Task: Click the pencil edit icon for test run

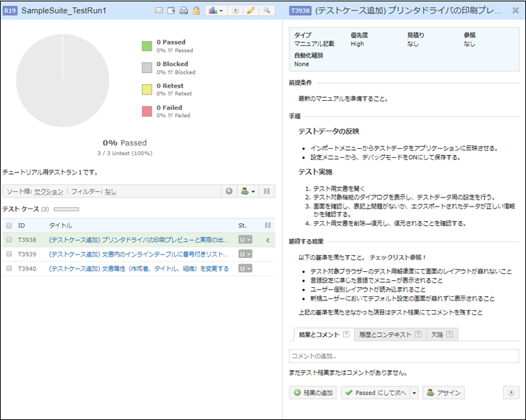Action: click(251, 11)
